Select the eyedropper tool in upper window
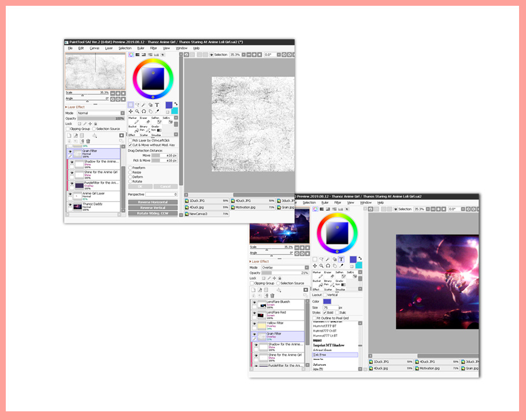Viewport: 526px width, 420px height. [157, 111]
